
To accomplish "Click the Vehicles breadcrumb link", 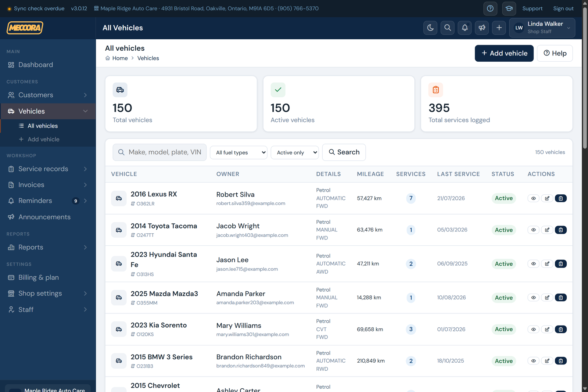I will click(x=148, y=58).
